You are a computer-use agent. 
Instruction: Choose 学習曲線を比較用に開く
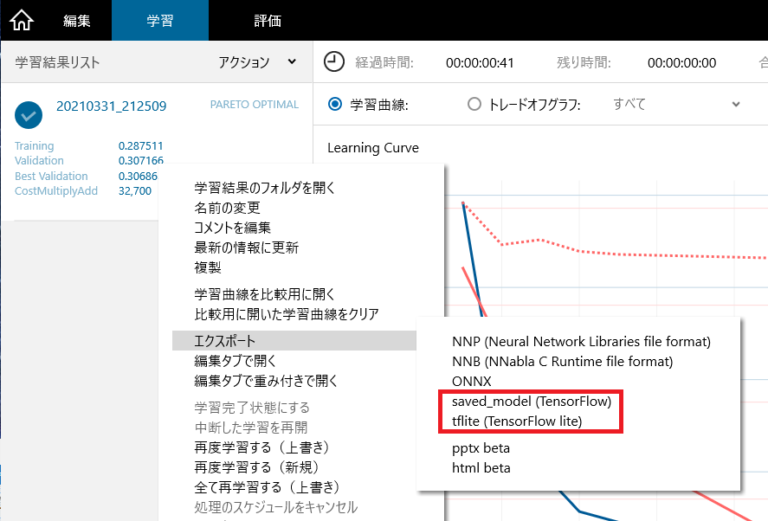[264, 294]
